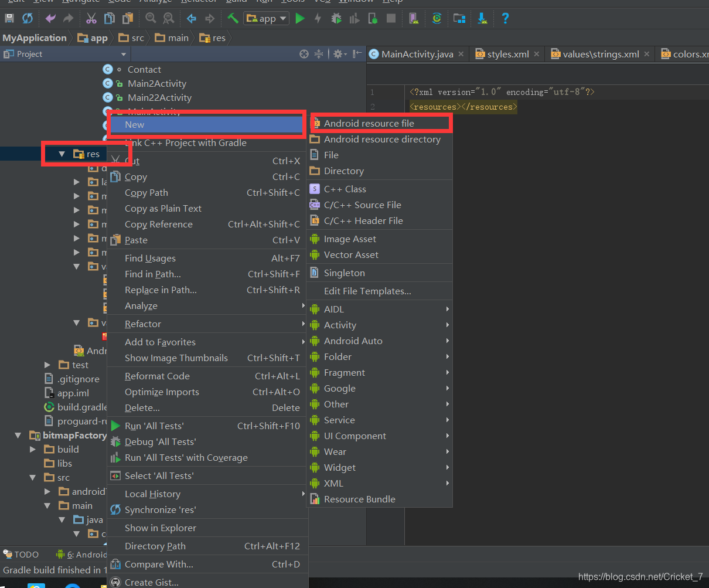The height and width of the screenshot is (588, 709).
Task: Collapse the res folder tree arrow
Action: (x=62, y=154)
